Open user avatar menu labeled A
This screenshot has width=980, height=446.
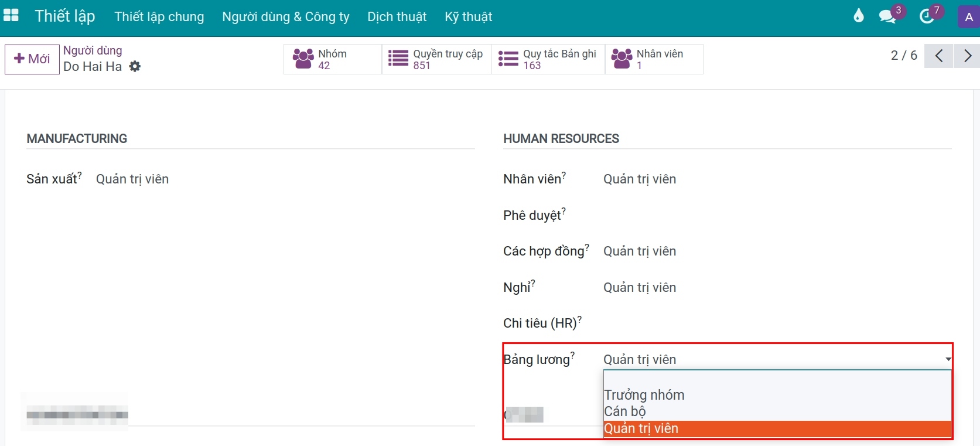pos(968,17)
